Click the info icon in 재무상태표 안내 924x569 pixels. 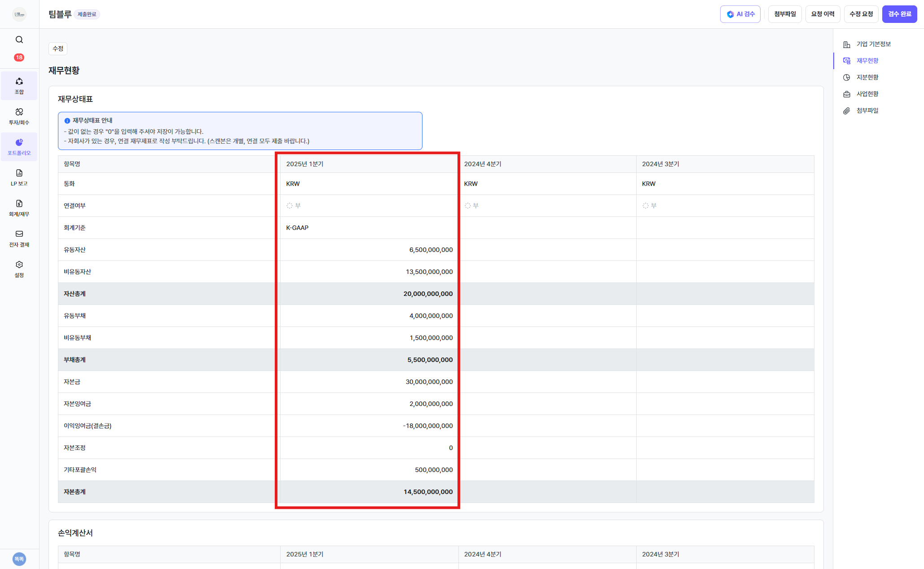coord(67,120)
